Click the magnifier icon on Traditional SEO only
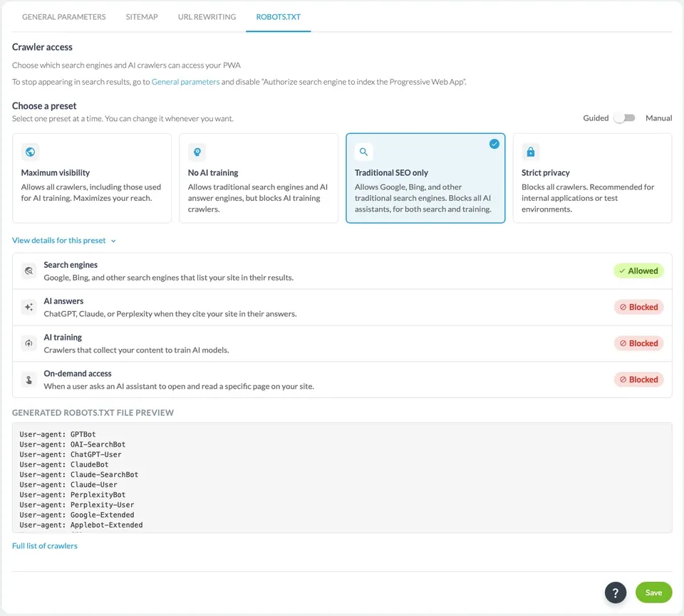This screenshot has width=684, height=616. click(x=364, y=152)
